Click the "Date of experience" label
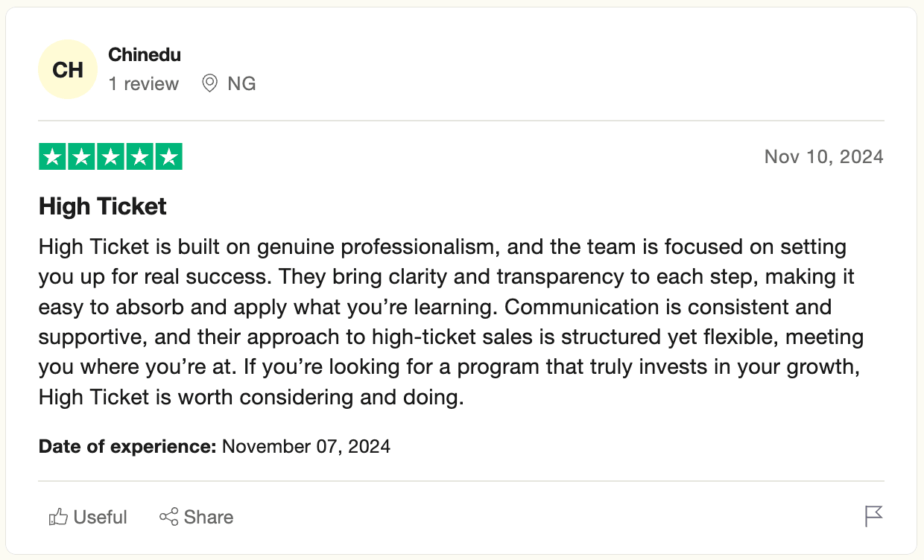 tap(127, 447)
